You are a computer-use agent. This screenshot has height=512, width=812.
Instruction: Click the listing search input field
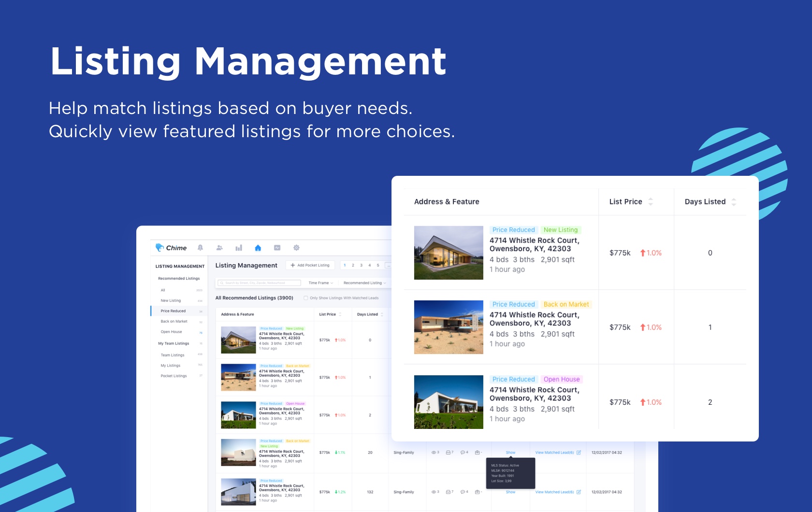(259, 283)
